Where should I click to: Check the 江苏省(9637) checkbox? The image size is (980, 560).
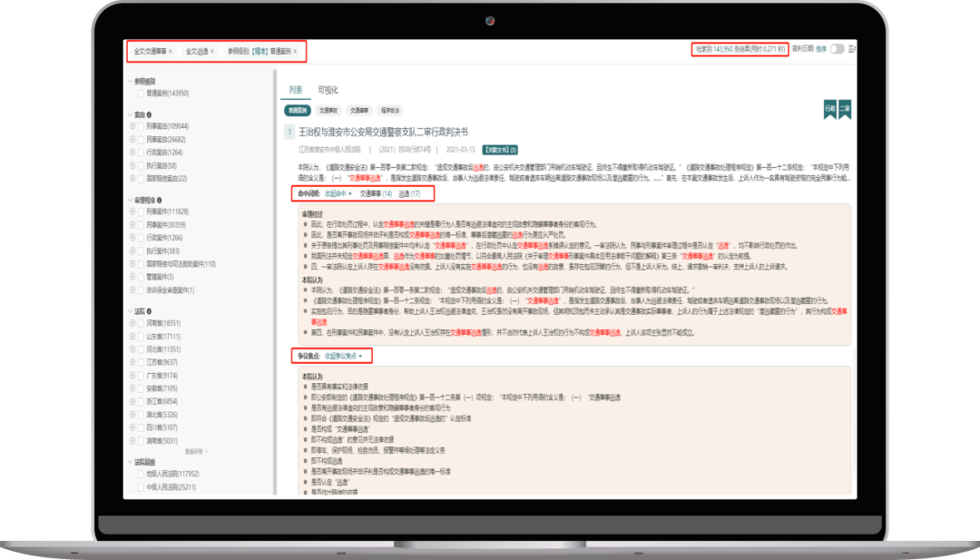click(x=141, y=362)
